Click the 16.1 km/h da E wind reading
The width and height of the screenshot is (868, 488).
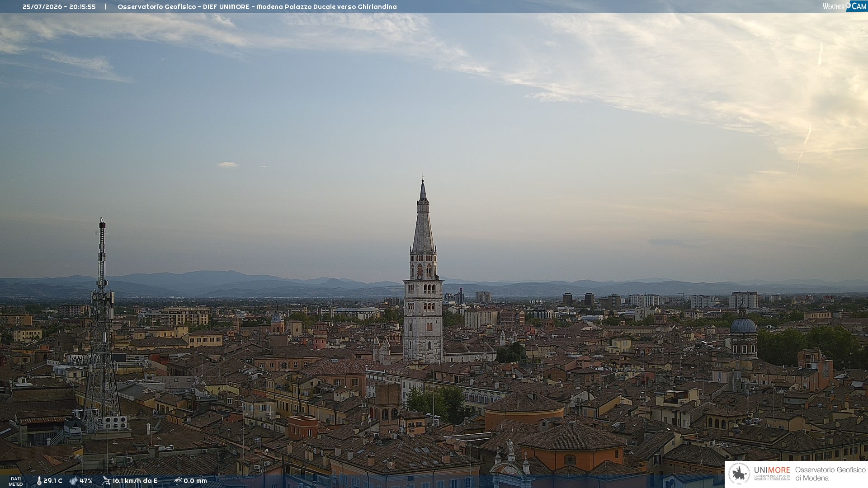point(135,481)
